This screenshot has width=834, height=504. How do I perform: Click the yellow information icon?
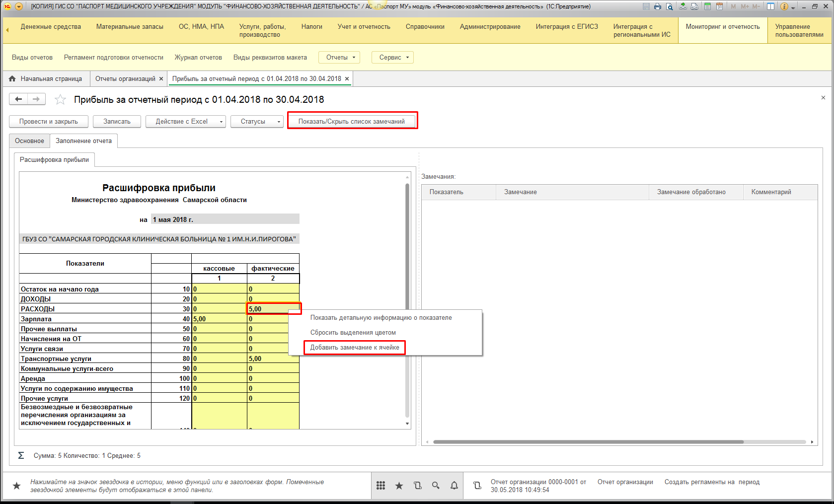coord(784,6)
